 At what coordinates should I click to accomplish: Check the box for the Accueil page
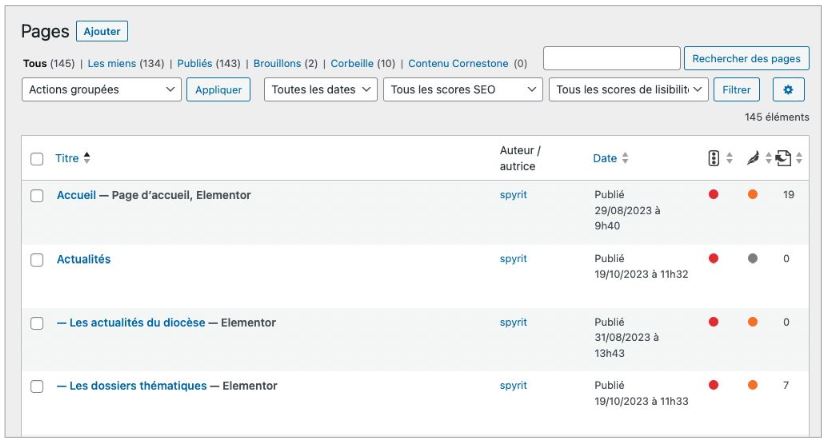(x=37, y=196)
